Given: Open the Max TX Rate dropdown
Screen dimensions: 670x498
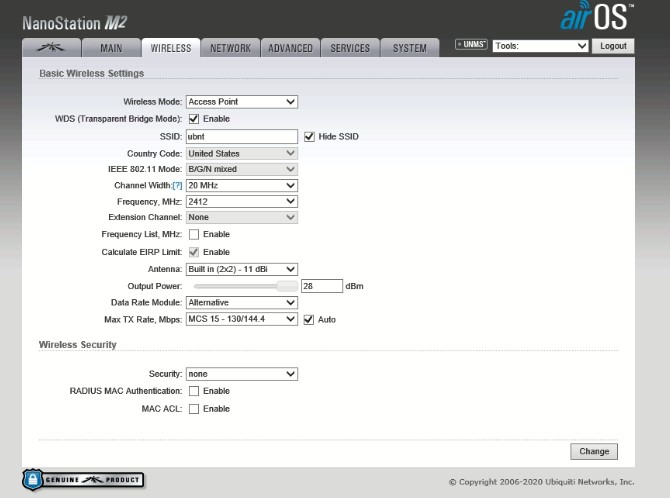Looking at the screenshot, I should (x=242, y=319).
